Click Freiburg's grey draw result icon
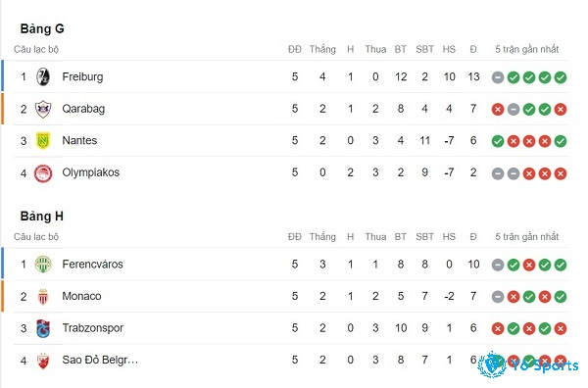The height and width of the screenshot is (388, 588). (498, 77)
